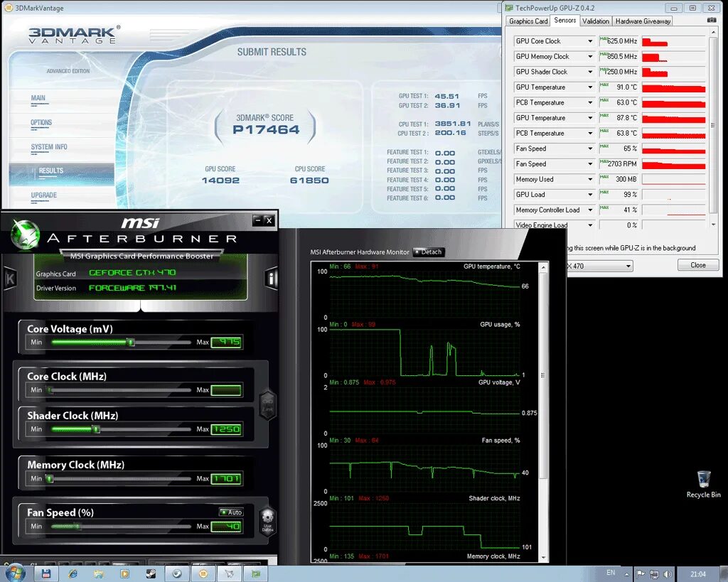The image size is (728, 582).
Task: Click the GPU-Z camera screenshot icon
Action: coord(711,20)
